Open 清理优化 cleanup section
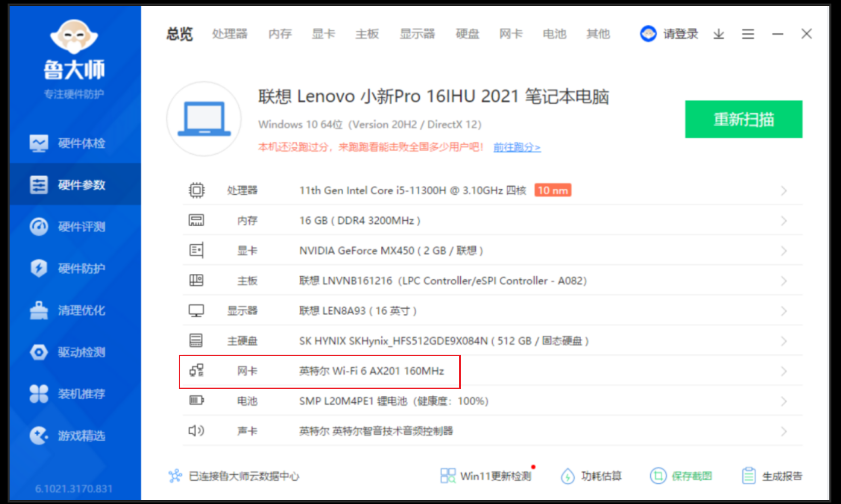The width and height of the screenshot is (841, 504). tap(75, 310)
